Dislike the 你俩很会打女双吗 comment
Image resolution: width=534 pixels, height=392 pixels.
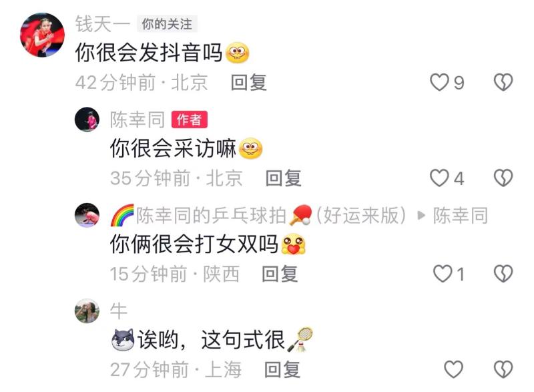(503, 274)
